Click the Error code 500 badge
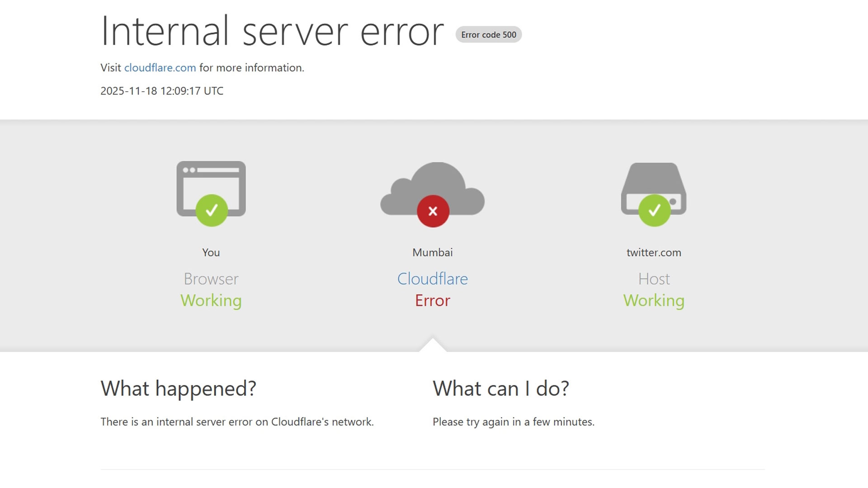Viewport: 868px width, 488px height. coord(488,35)
